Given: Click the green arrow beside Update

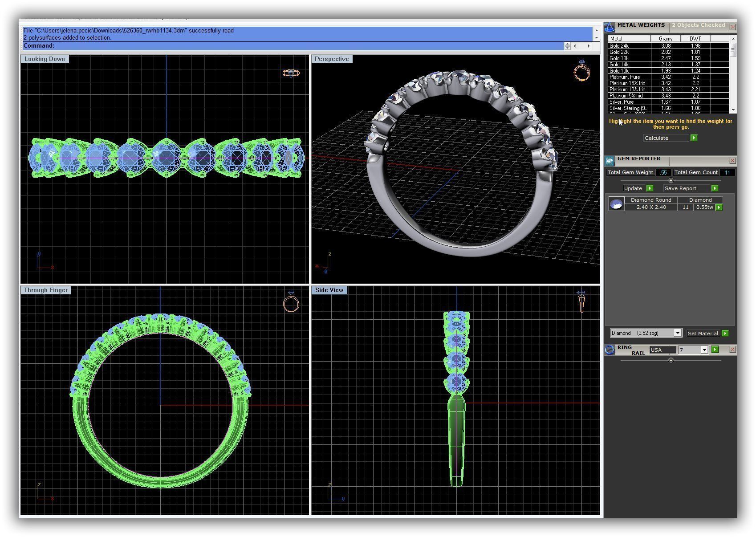Looking at the screenshot, I should point(650,188).
